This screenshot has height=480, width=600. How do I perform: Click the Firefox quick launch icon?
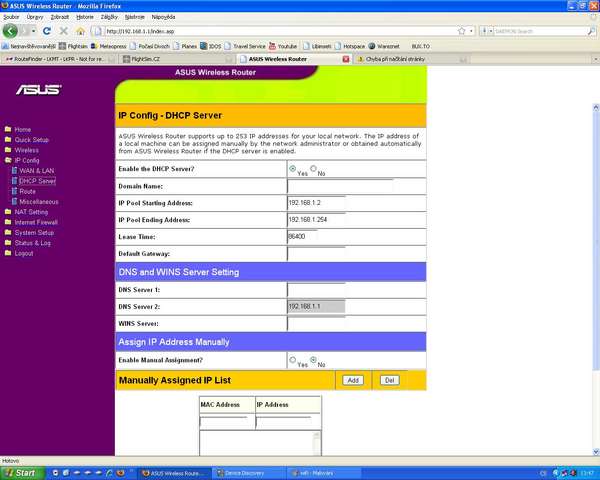click(121, 473)
